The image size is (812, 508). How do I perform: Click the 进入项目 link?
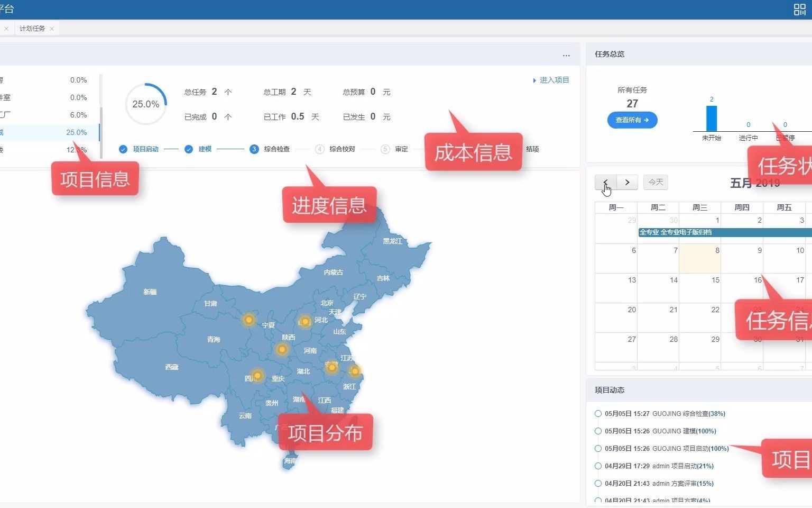[x=551, y=80]
